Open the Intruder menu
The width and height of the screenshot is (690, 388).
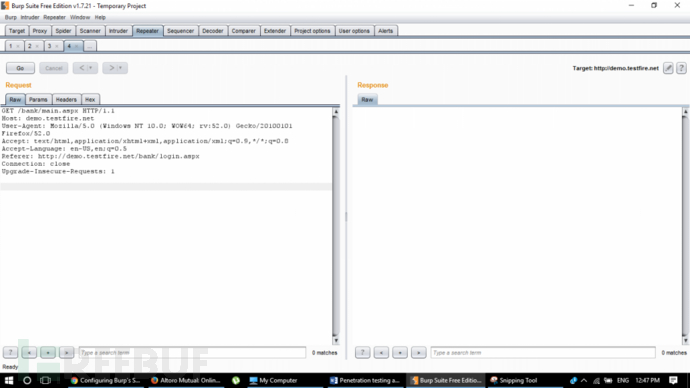pyautogui.click(x=30, y=18)
